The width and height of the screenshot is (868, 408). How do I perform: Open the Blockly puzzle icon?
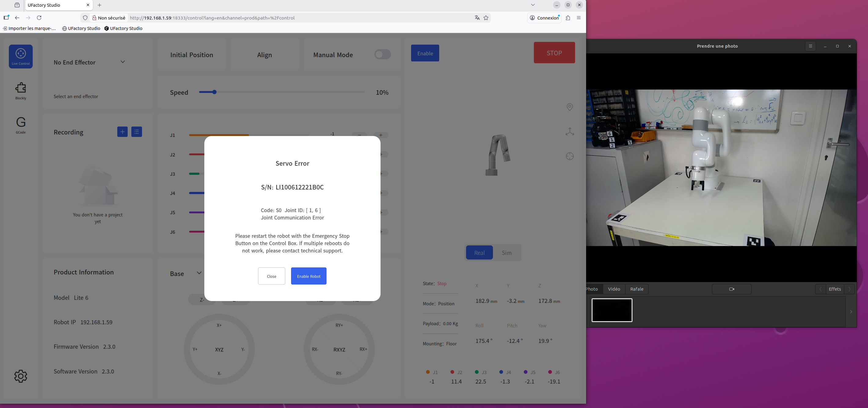(20, 88)
